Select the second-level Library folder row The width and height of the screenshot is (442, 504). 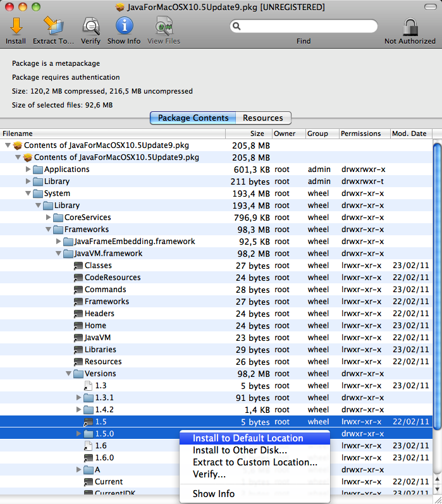216,206
